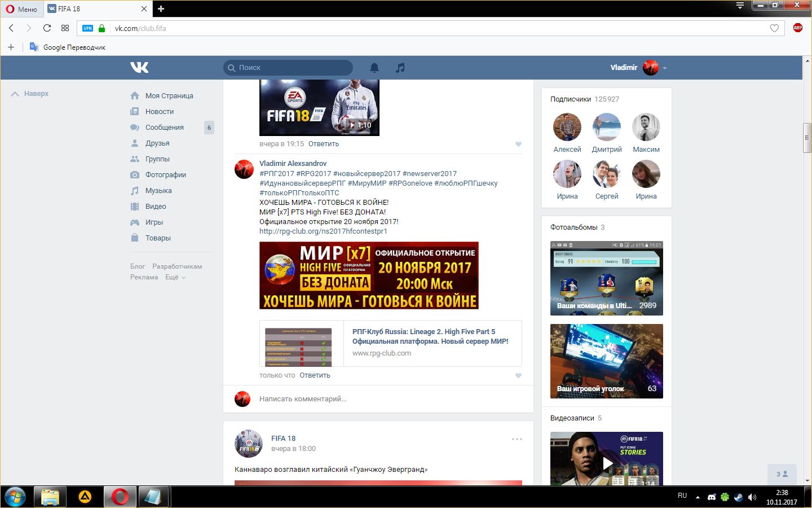Screen dimensions: 812x508
Task: Click Наверх to jump to top
Action: pos(30,94)
